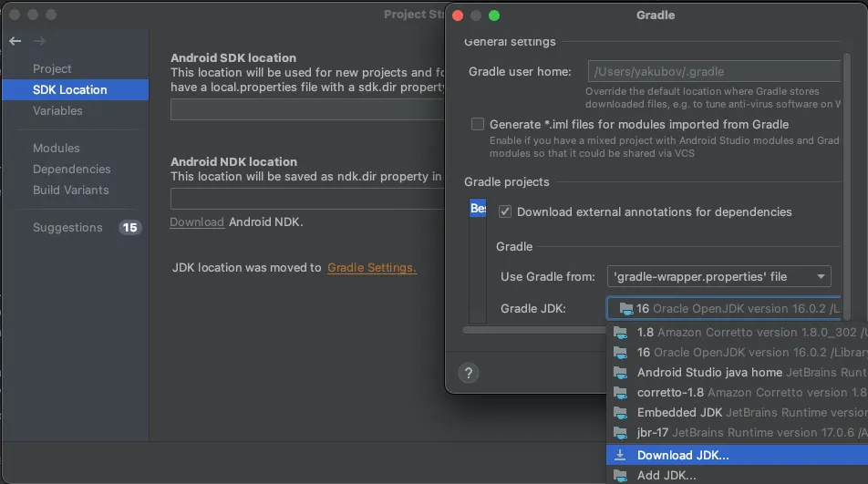Select jbr-17 JetBrains Runtime option
The width and height of the screenshot is (868, 484).
tap(737, 433)
